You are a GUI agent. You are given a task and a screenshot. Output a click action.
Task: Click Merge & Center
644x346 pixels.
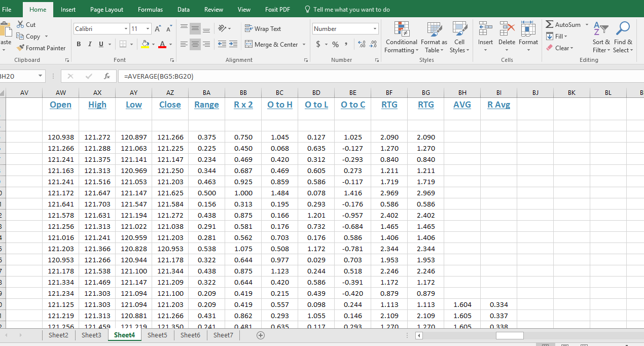coord(272,45)
